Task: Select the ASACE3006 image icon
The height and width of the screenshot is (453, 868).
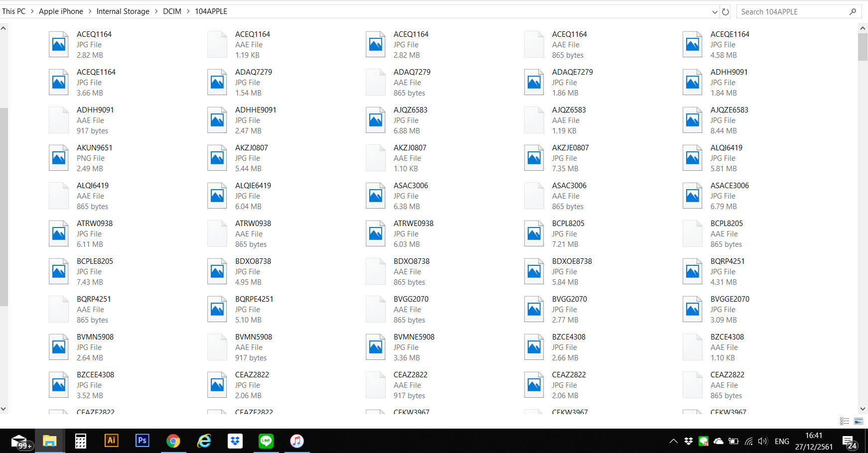Action: tap(693, 196)
